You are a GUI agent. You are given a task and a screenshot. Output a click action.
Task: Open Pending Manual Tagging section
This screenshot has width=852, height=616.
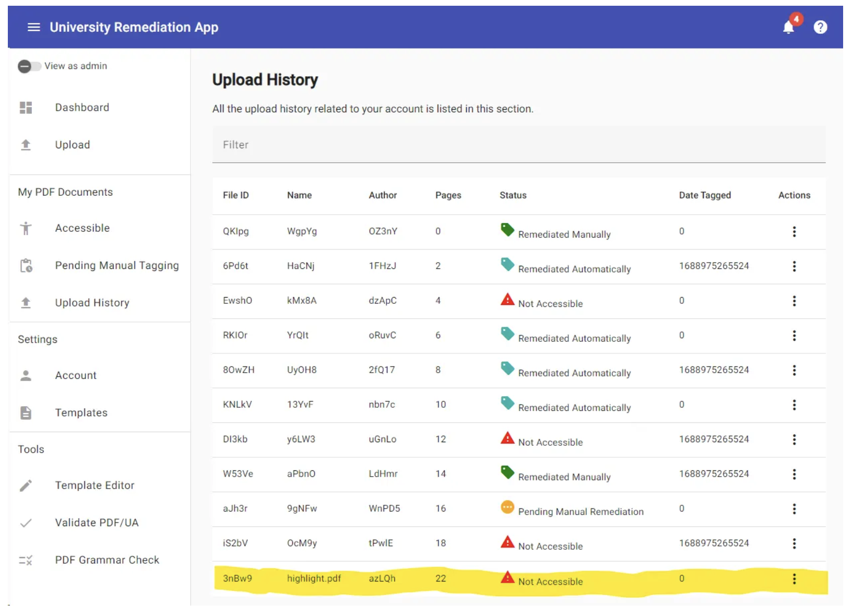(117, 266)
